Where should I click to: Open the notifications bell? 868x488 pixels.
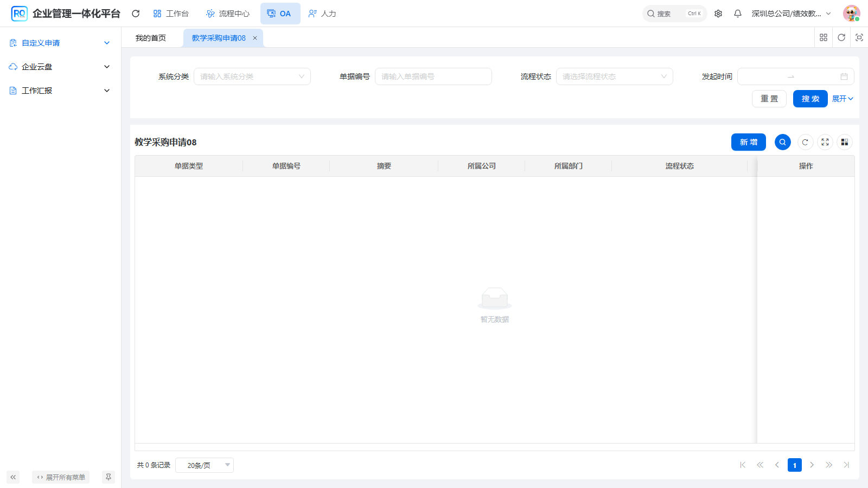(738, 14)
